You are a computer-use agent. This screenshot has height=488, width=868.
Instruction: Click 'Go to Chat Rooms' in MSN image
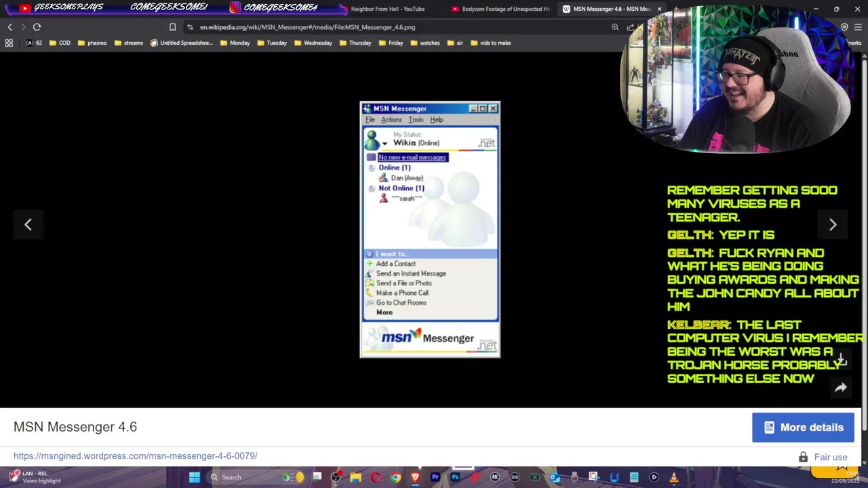click(x=401, y=303)
